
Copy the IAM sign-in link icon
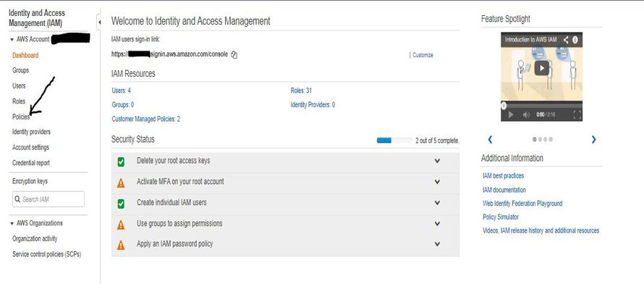tap(234, 54)
